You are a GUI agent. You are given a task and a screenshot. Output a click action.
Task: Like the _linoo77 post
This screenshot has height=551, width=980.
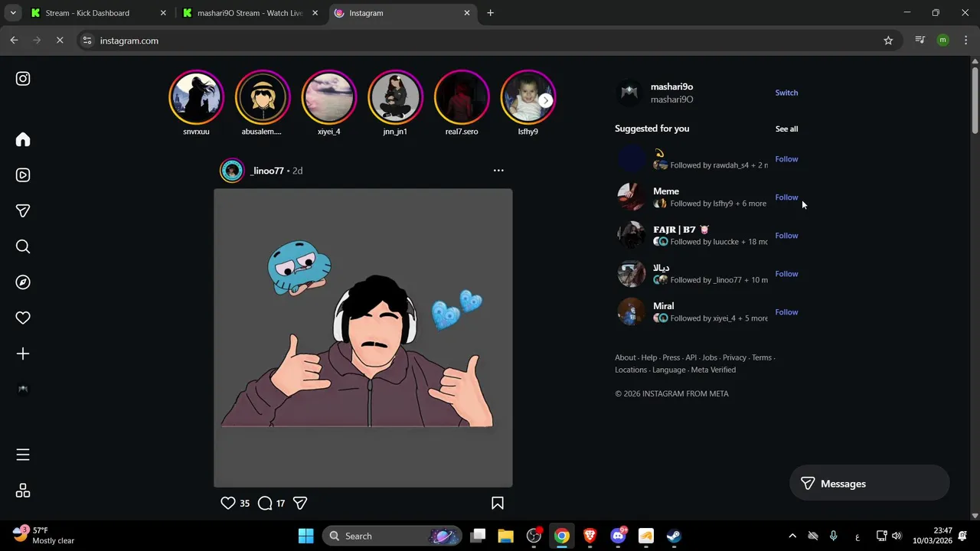tap(228, 503)
